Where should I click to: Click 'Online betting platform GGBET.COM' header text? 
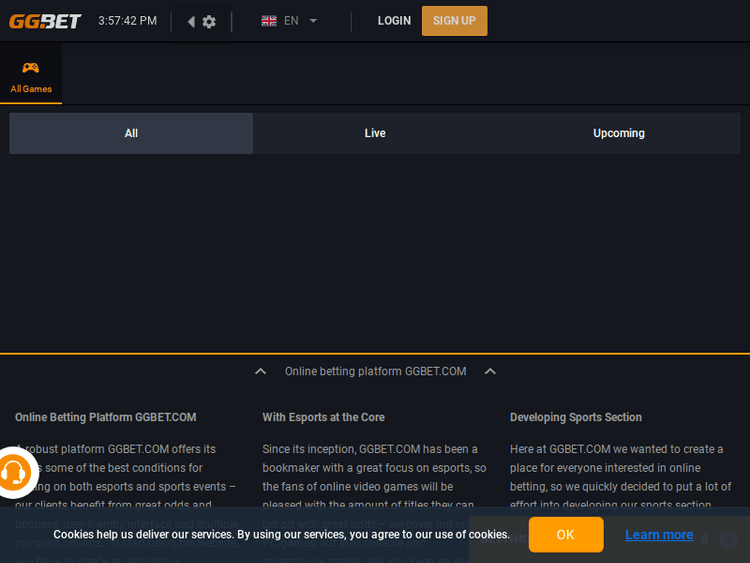click(x=375, y=371)
